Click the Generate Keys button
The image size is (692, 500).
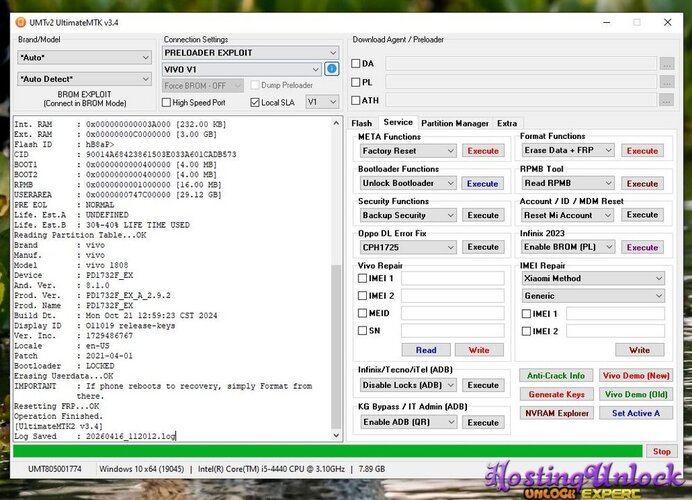556,395
